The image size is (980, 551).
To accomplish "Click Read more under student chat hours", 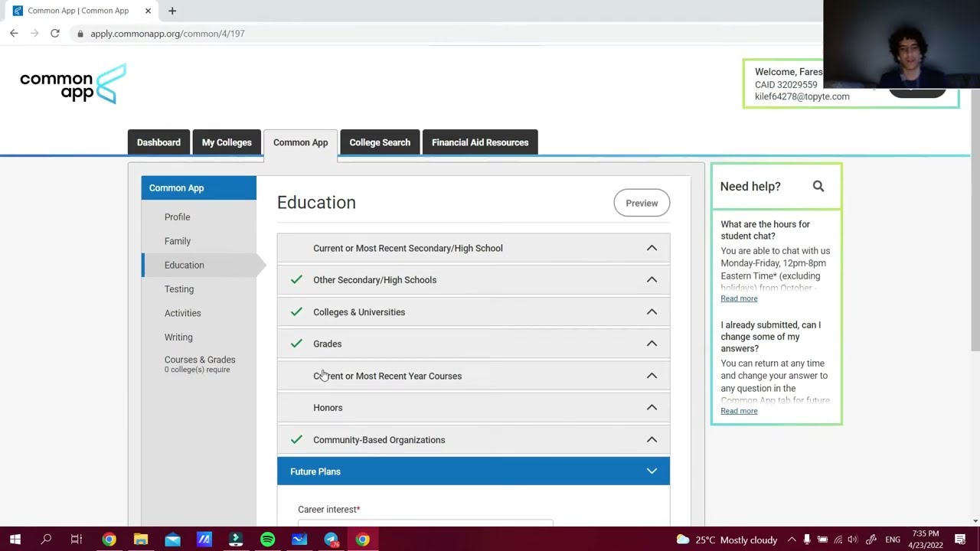I will point(739,298).
